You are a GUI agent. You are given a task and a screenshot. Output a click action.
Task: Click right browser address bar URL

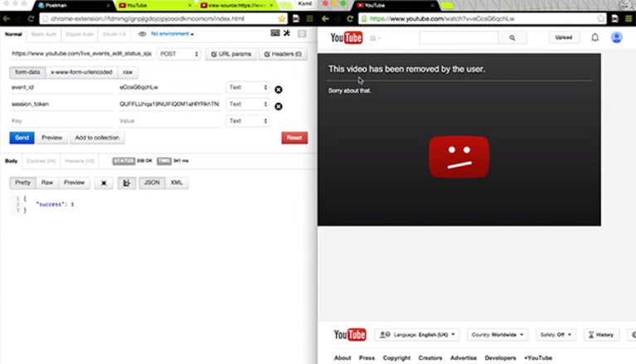click(442, 19)
